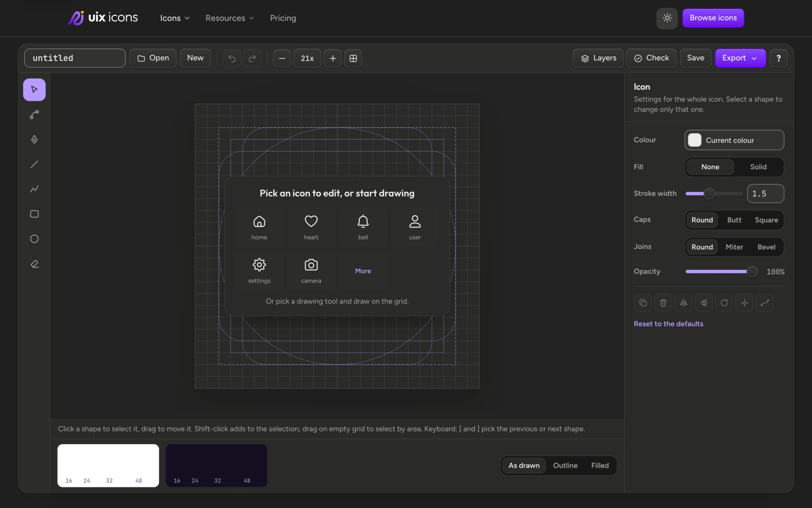The image size is (812, 508).
Task: Pick the bell icon to edit
Action: click(x=363, y=227)
